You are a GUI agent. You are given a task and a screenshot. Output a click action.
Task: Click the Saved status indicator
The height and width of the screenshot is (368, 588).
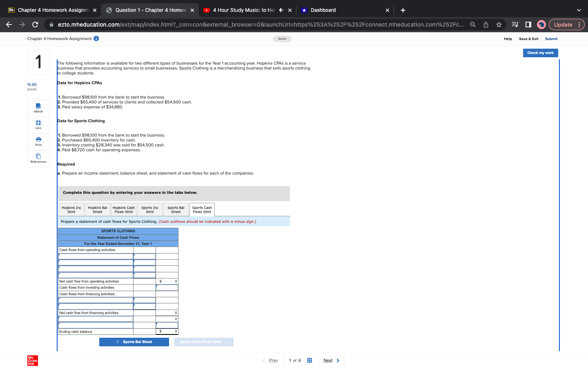tap(282, 39)
